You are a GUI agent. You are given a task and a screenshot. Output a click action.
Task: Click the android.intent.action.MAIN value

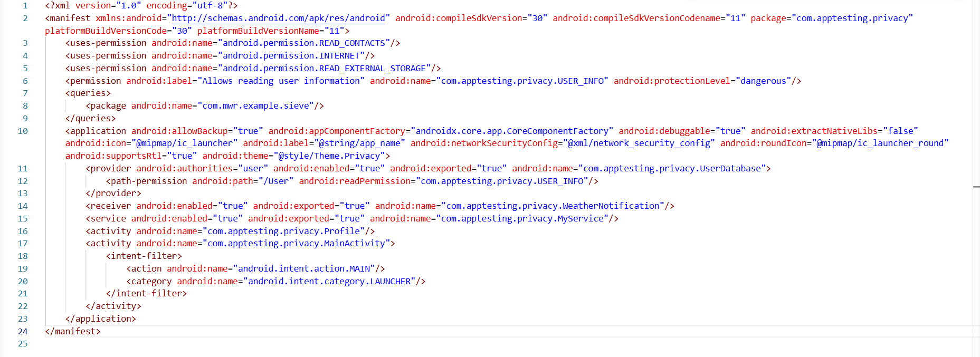306,269
